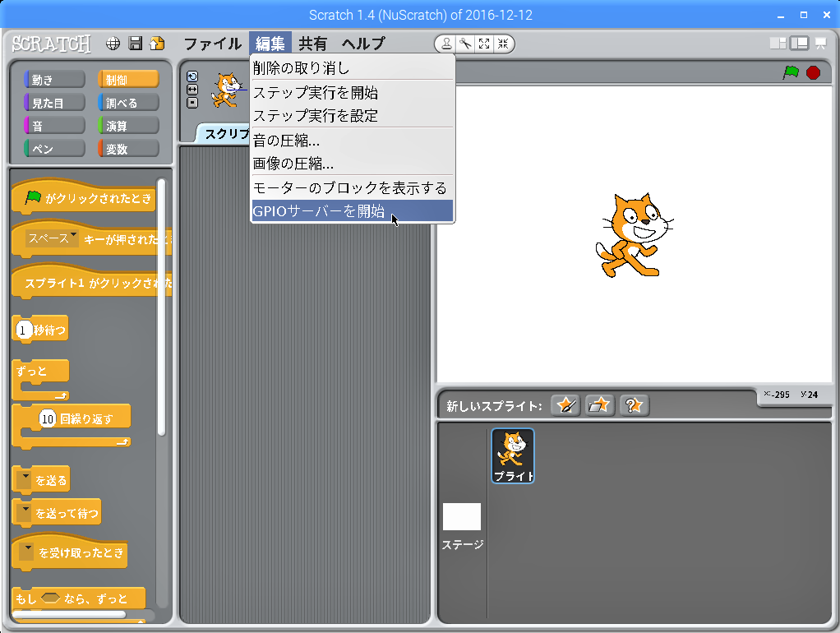The image size is (840, 633).
Task: Select 見た目 block category
Action: tap(54, 103)
